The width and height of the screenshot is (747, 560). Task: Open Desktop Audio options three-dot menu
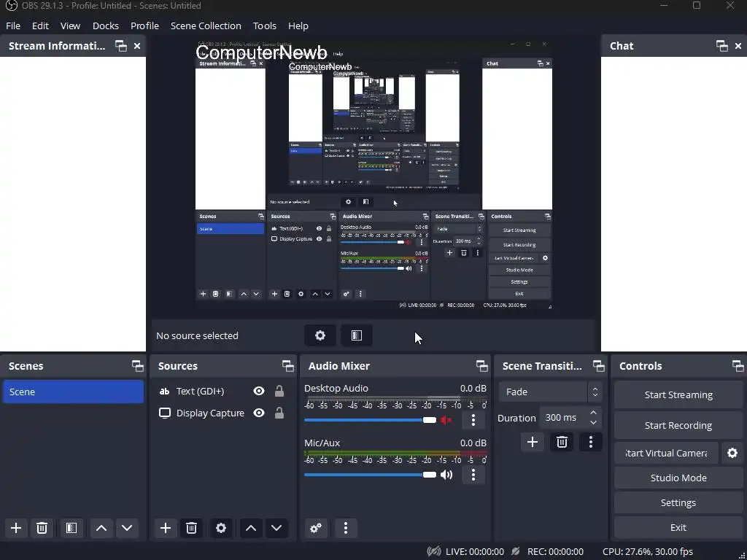pyautogui.click(x=473, y=420)
